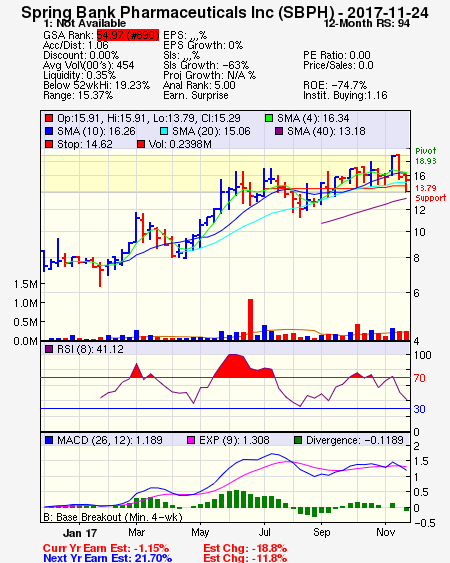This screenshot has height=563, width=450.
Task: Click the Jan 17 date axis label
Action: [80, 533]
